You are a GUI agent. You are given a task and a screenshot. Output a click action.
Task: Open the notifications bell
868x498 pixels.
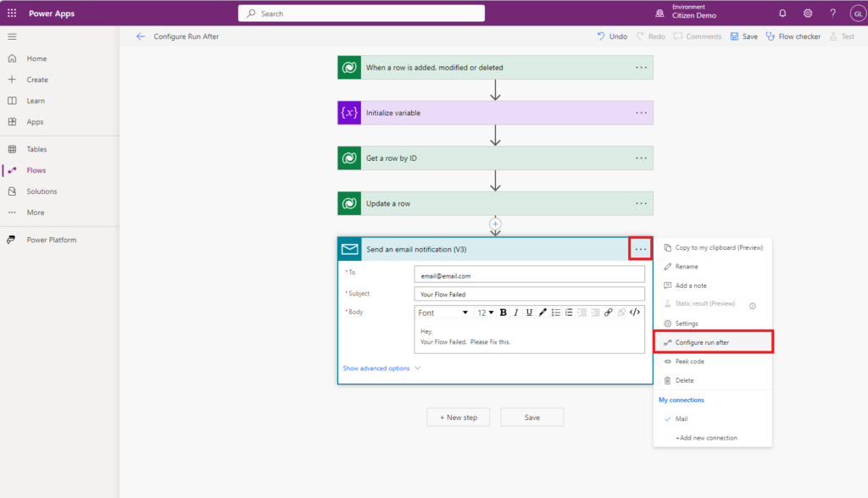pos(782,14)
